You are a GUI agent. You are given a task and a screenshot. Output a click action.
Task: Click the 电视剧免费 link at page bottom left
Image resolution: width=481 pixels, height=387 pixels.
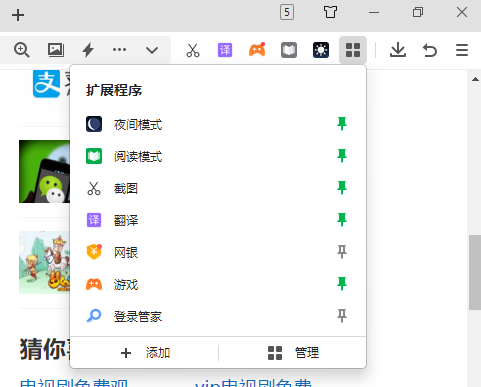[x=74, y=383]
